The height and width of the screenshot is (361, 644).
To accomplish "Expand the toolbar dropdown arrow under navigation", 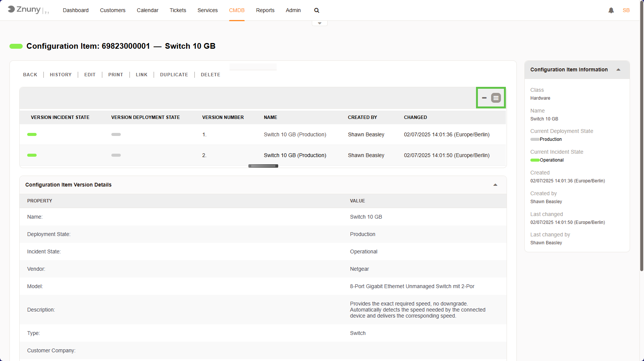I will coord(320,23).
